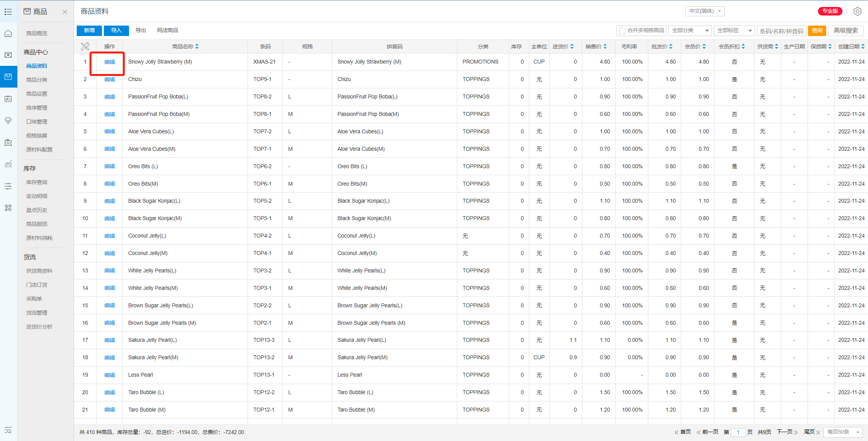
Task: Click 编辑 link for Chizu row
Action: pos(110,79)
